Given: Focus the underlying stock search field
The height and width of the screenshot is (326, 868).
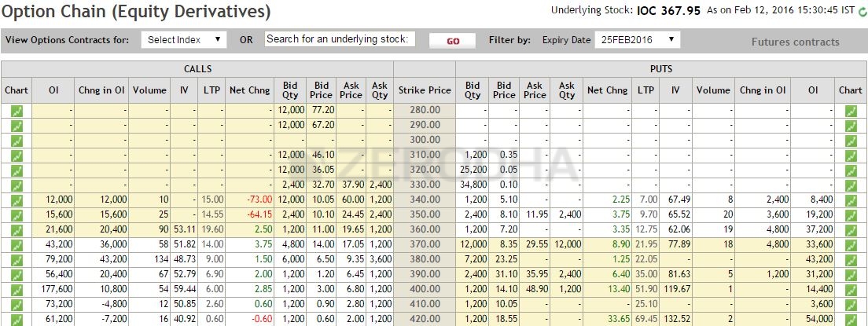Looking at the screenshot, I should [x=340, y=39].
